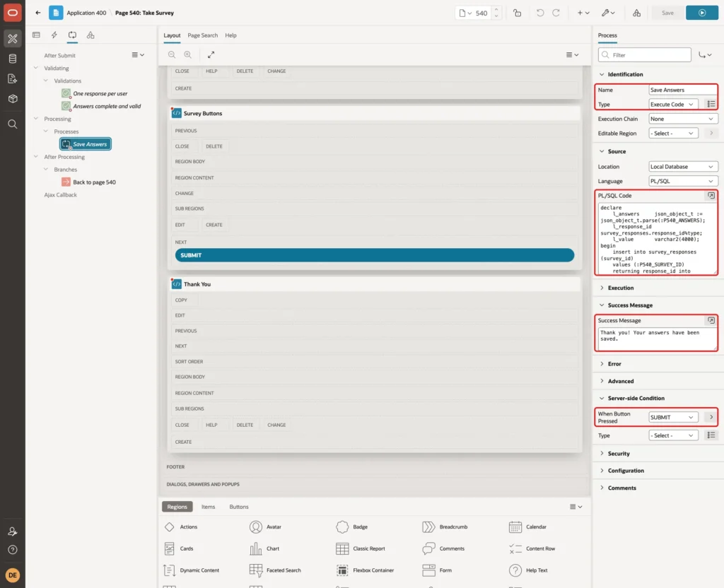Viewport: 724px width, 588px height.
Task: Open Success Message editor popup icon
Action: pos(711,320)
